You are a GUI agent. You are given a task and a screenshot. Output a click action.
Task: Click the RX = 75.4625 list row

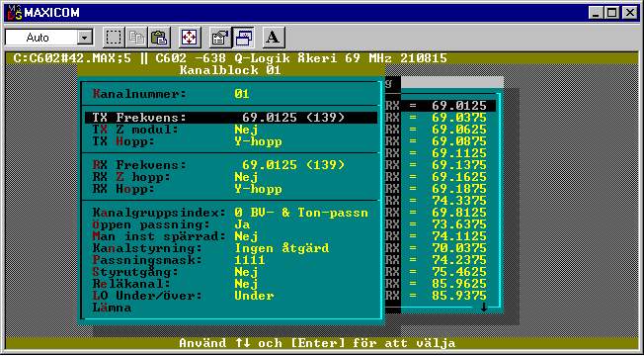click(x=441, y=272)
